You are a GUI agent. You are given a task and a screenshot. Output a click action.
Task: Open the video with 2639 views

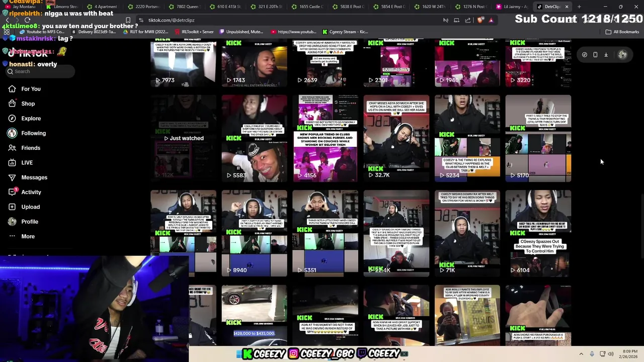[x=326, y=63]
